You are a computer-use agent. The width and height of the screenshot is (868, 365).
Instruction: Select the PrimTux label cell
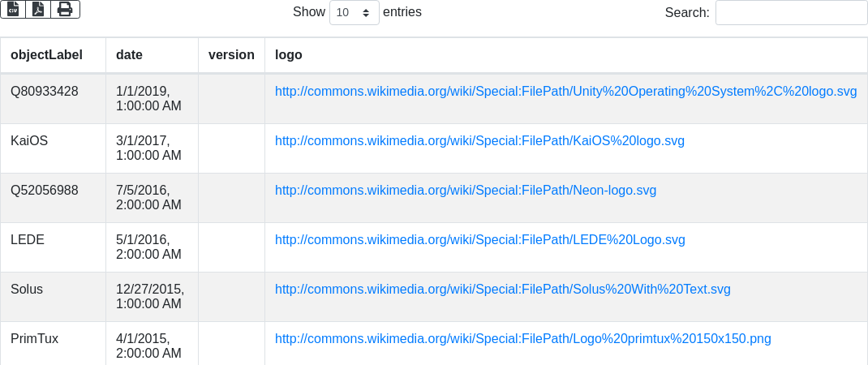click(x=34, y=339)
